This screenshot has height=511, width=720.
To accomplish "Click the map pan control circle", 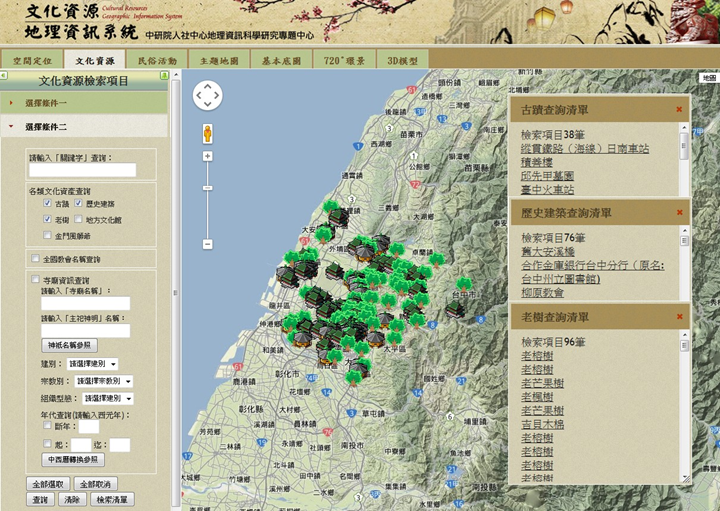I will coord(208,95).
